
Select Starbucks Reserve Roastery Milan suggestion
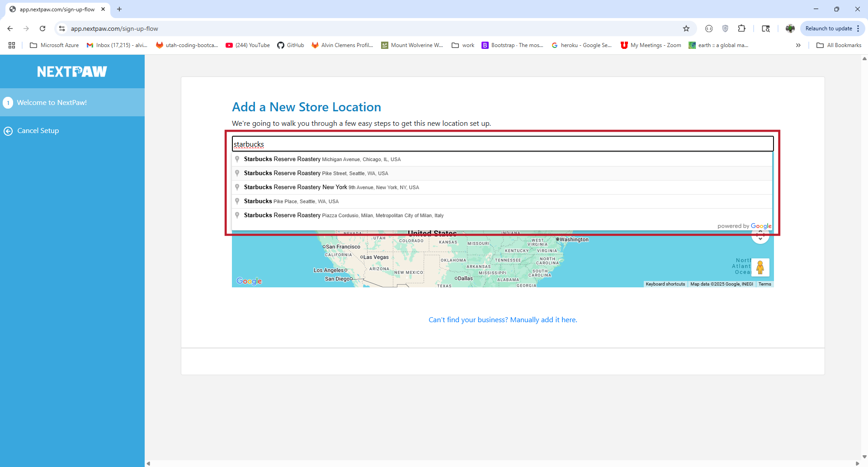click(502, 215)
